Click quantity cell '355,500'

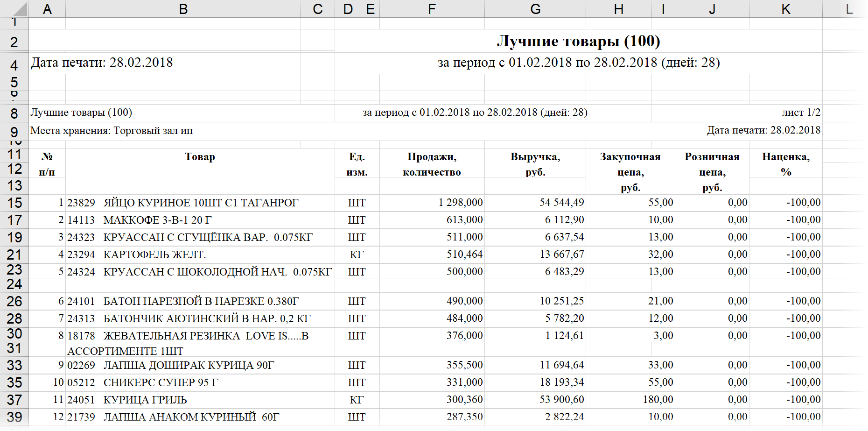pyautogui.click(x=432, y=365)
